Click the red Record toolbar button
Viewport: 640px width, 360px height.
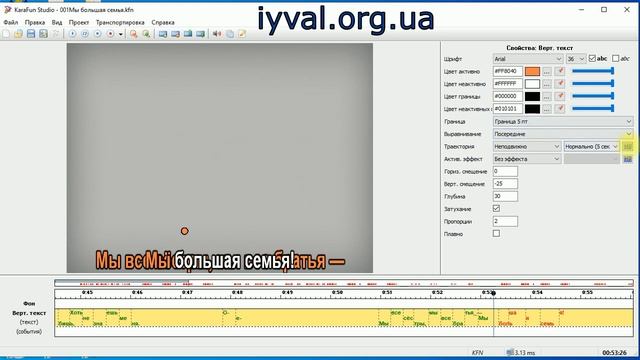tap(110, 34)
